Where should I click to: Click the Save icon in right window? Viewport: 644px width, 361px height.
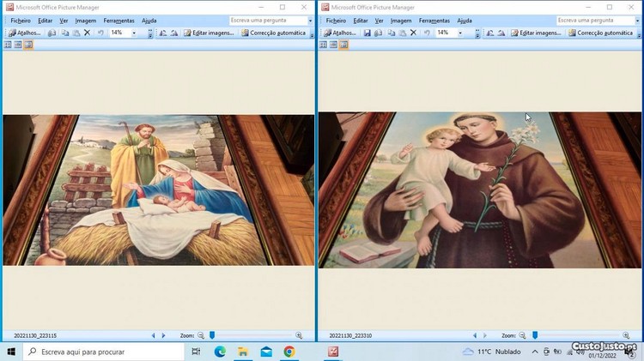tap(368, 33)
